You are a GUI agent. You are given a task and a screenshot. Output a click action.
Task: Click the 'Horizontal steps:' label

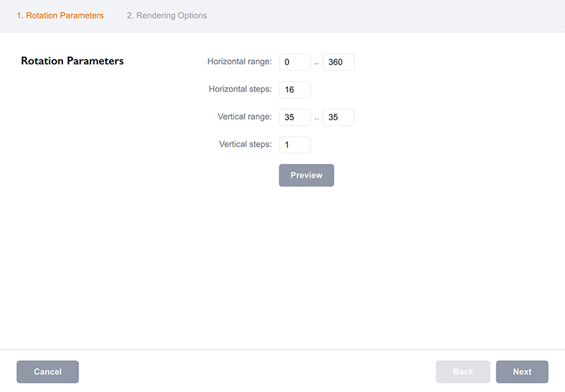(x=240, y=89)
